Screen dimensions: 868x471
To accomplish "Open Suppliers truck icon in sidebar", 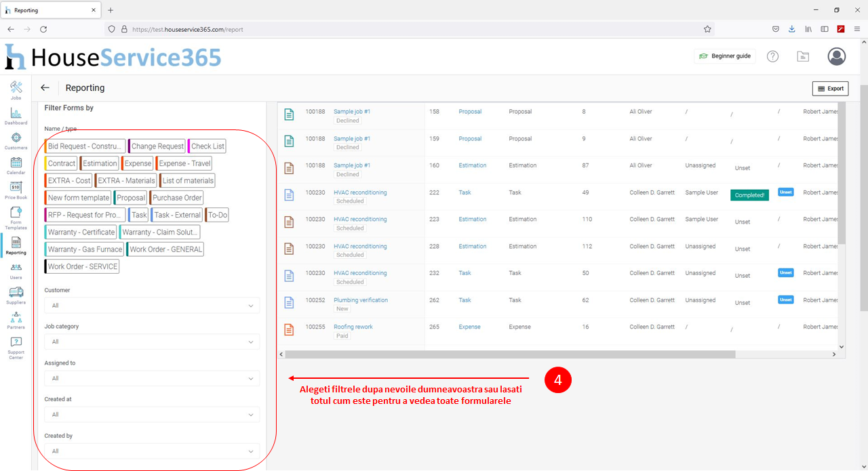I will pos(16,295).
